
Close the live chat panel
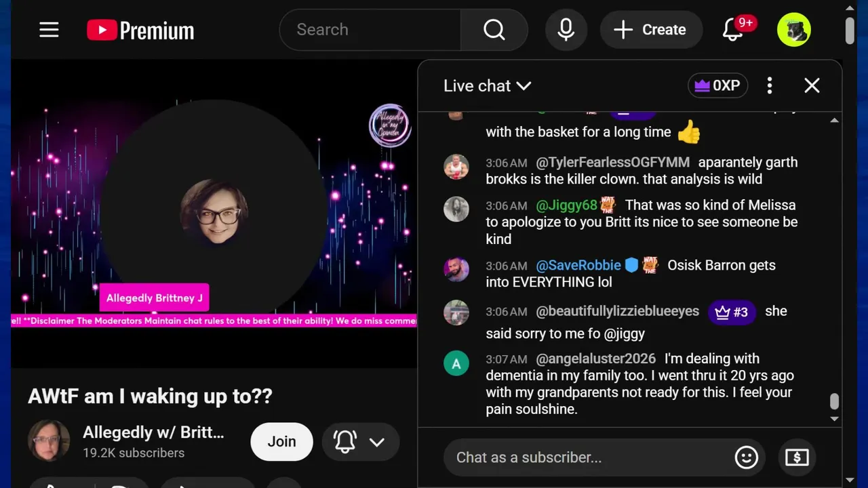812,85
